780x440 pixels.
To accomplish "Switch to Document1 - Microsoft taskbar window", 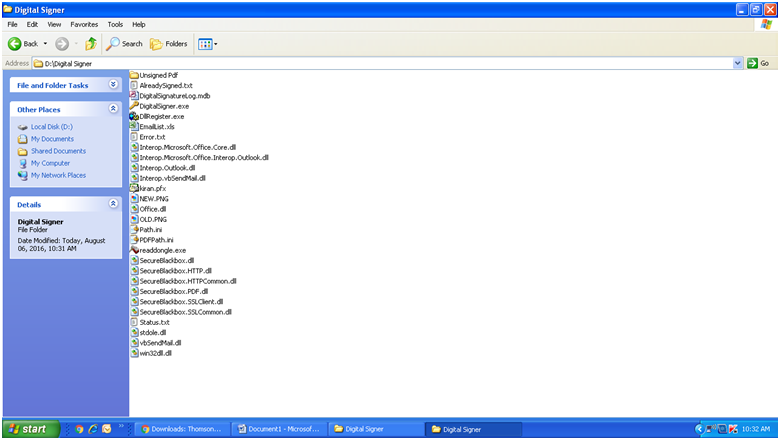I will click(280, 429).
